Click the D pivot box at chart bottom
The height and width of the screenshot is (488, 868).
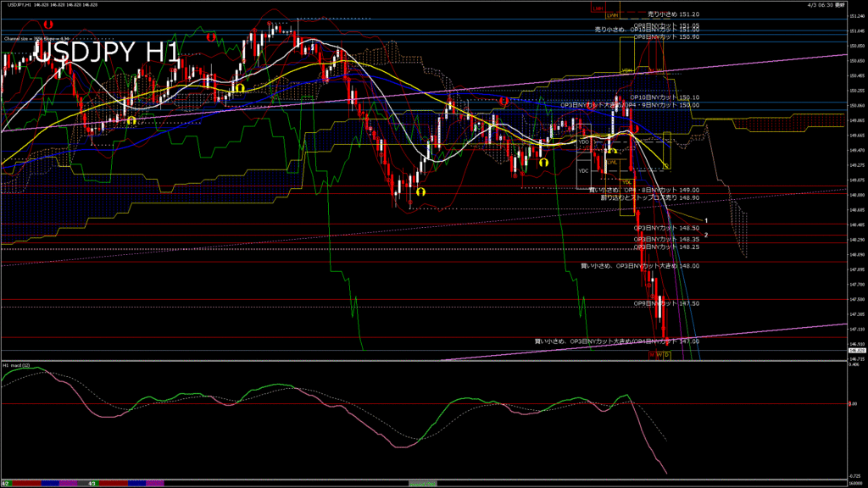[x=667, y=355]
